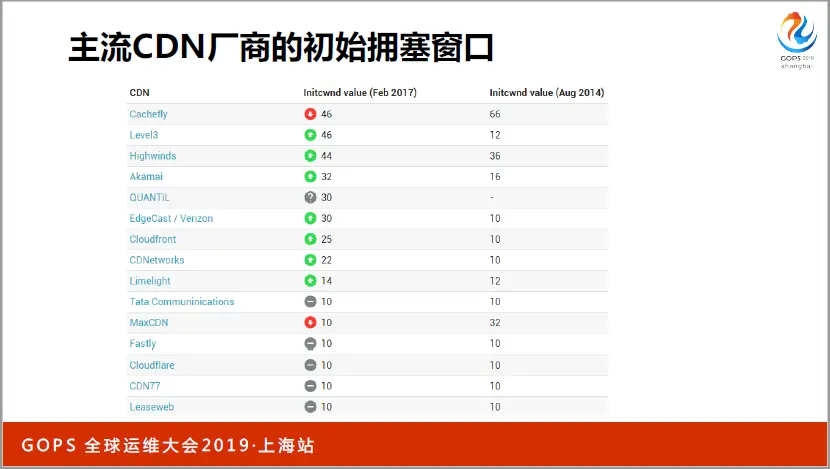This screenshot has height=469, width=830.
Task: Open the Tata Communinications link
Action: click(x=182, y=302)
